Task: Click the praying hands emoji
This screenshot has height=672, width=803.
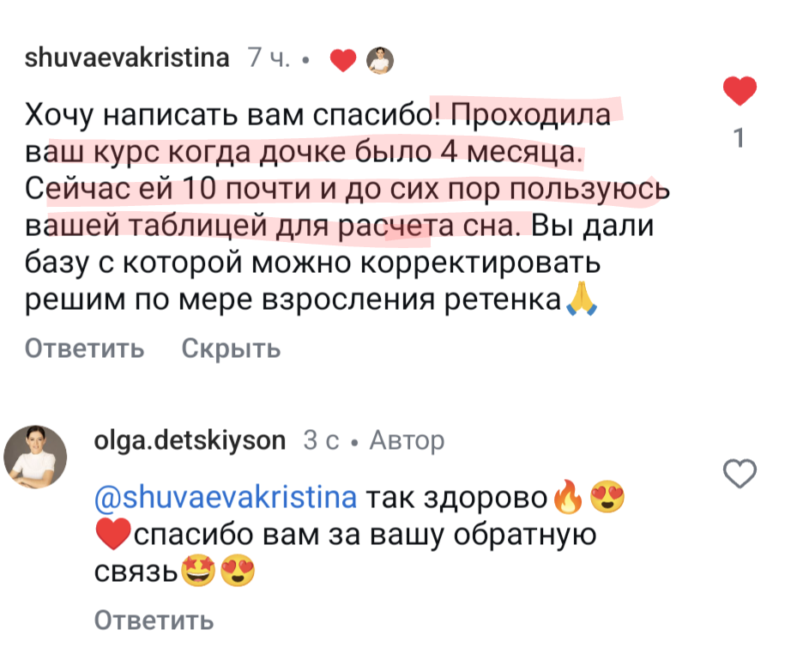Action: [582, 300]
